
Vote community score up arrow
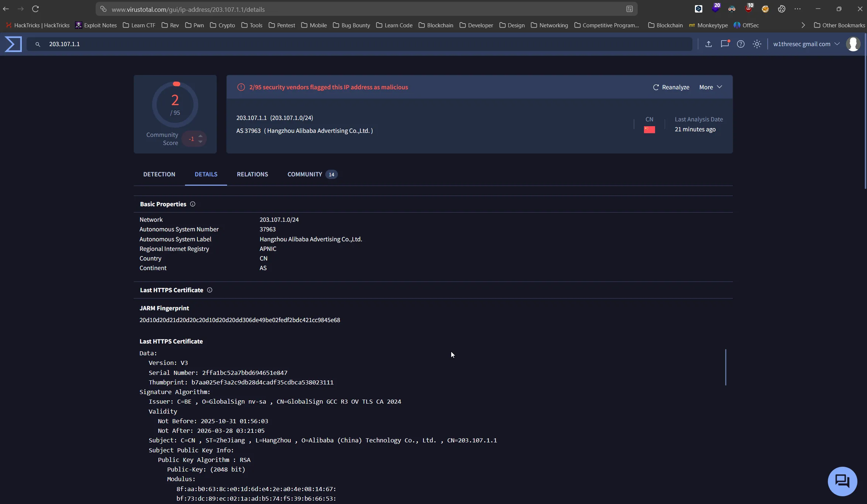pos(201,136)
